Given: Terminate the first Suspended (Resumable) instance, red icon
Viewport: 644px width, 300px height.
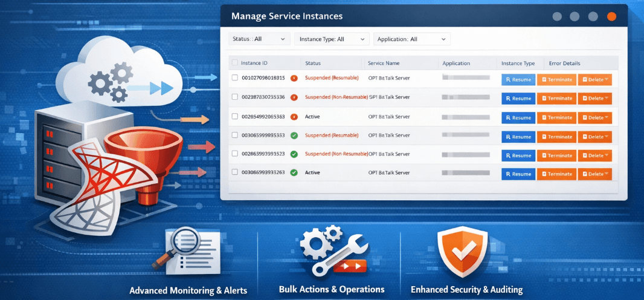Looking at the screenshot, I should click(x=556, y=80).
